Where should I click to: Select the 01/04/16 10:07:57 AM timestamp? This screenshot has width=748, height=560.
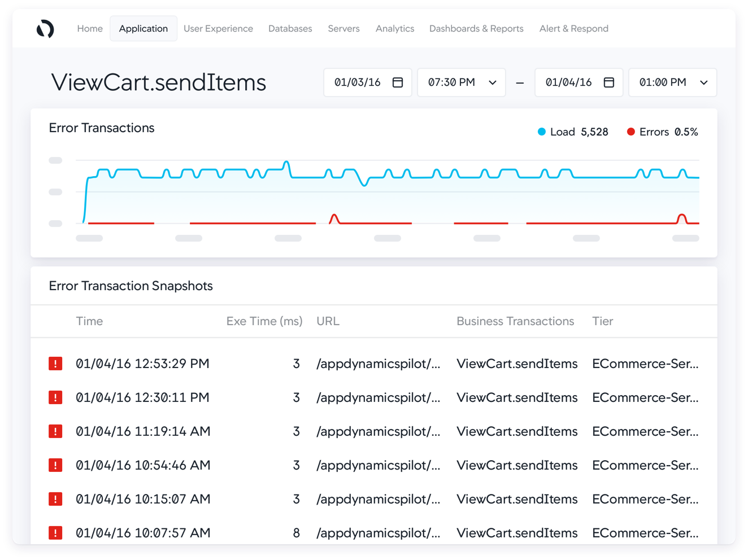[x=143, y=533]
